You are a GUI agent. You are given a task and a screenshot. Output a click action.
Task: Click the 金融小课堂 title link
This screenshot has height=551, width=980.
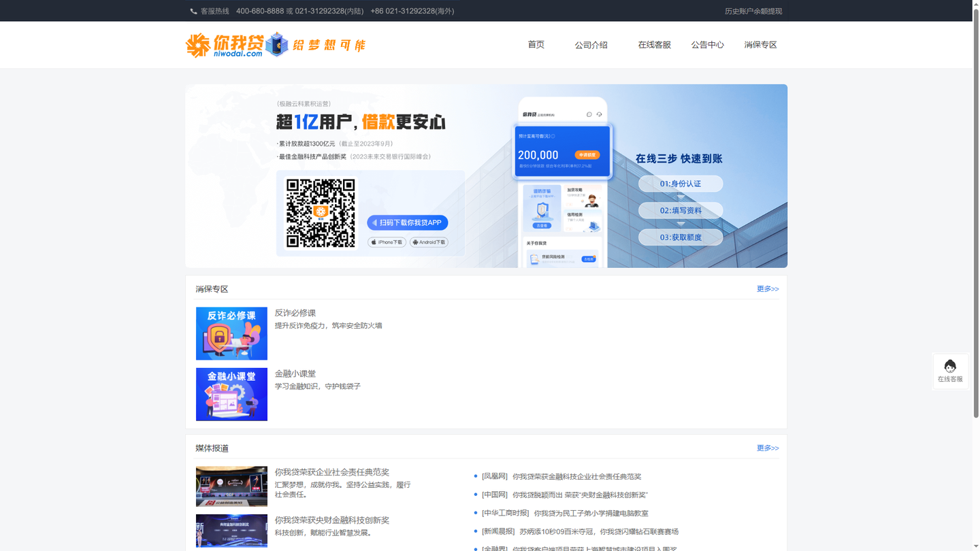295,373
